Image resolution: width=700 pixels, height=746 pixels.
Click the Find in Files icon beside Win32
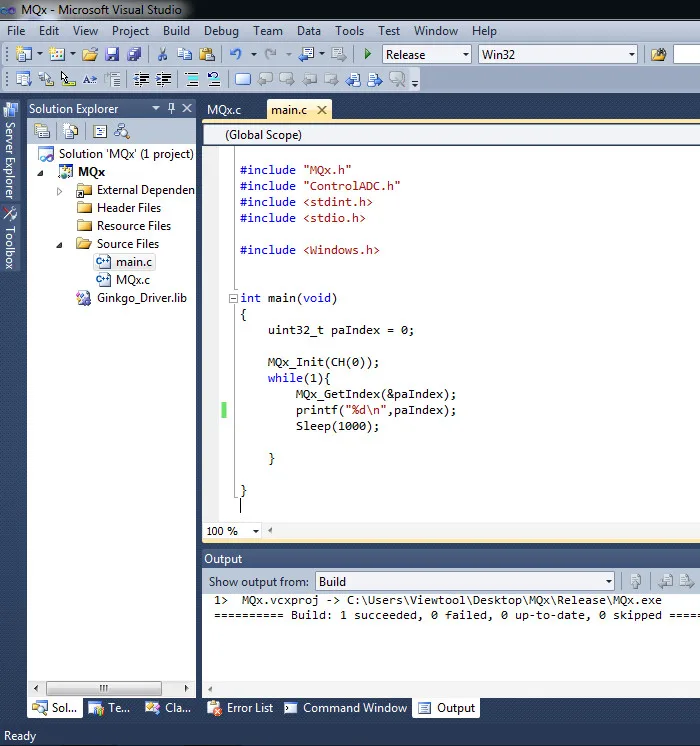tap(659, 55)
